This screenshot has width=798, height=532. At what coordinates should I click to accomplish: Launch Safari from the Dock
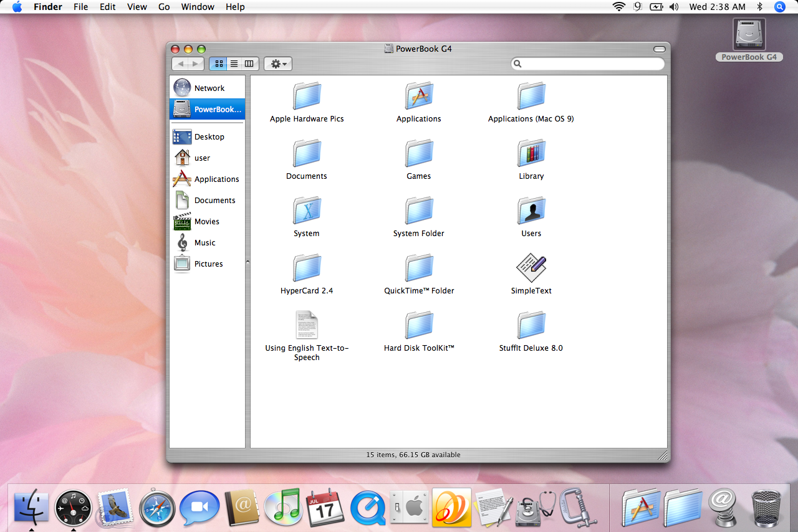(x=157, y=508)
